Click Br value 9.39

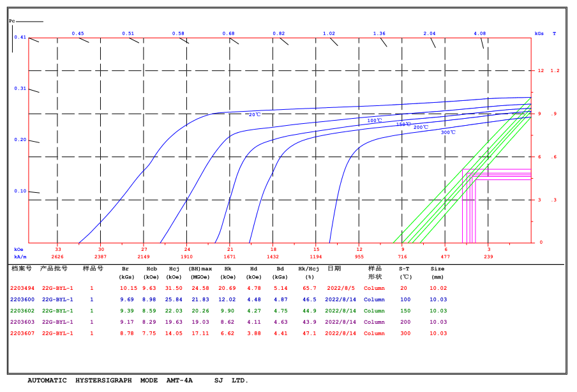coord(127,311)
